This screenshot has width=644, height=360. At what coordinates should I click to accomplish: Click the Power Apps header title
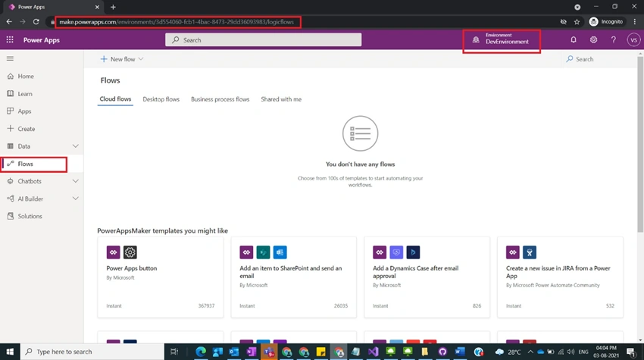tap(42, 40)
